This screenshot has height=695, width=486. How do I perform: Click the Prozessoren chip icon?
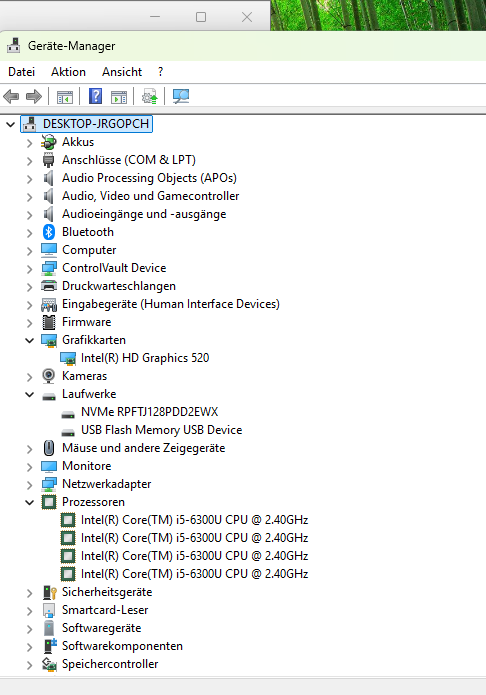pos(49,502)
